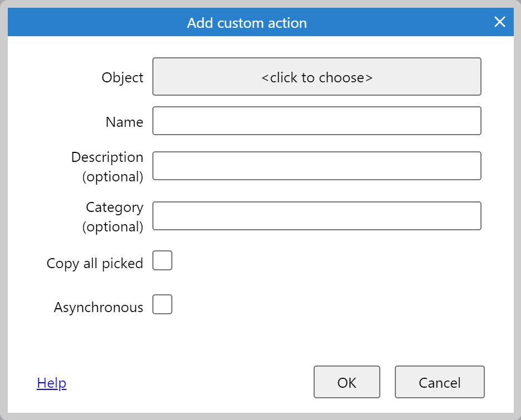521x420 pixels.
Task: Enable the Copy all picked checkbox
Action: click(162, 260)
